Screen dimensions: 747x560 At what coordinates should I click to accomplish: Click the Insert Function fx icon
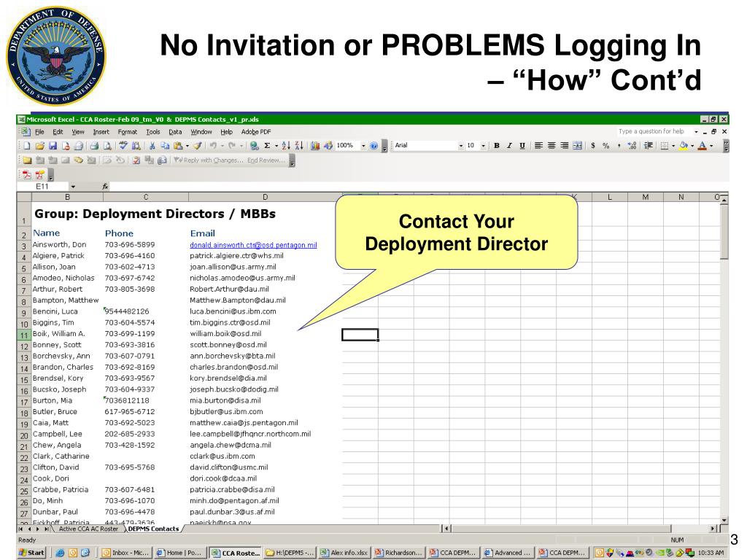click(105, 187)
